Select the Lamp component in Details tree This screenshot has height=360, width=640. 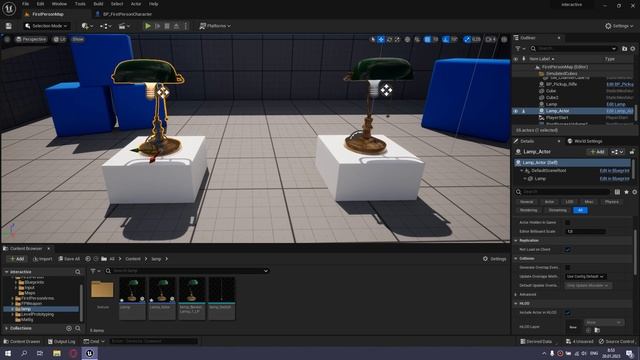pos(540,179)
